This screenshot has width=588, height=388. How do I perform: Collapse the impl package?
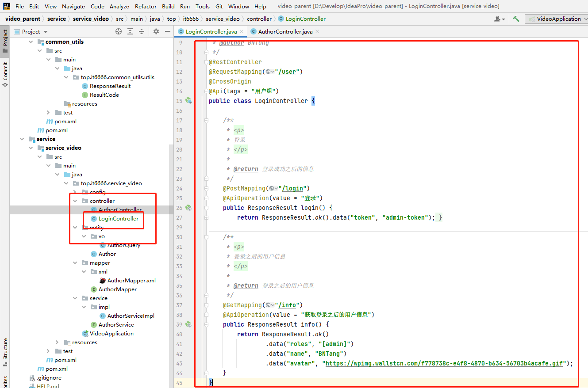click(84, 307)
